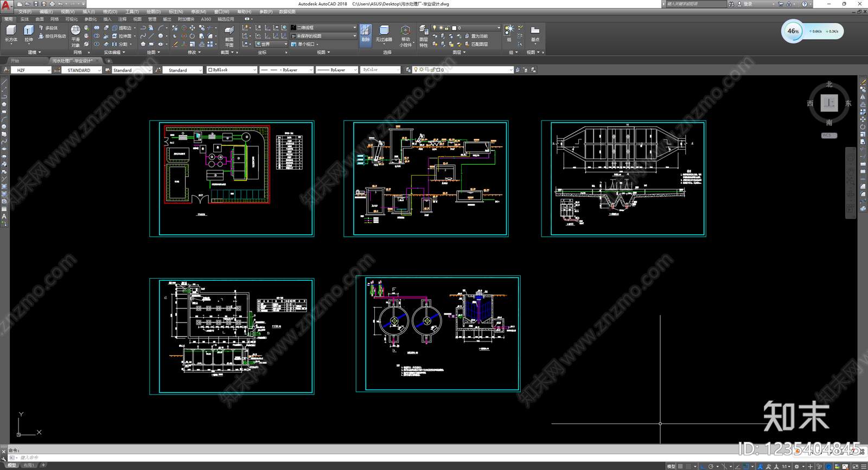This screenshot has width=868, height=470.
Task: Toggle clean screen icon in status bar
Action: tap(854, 466)
